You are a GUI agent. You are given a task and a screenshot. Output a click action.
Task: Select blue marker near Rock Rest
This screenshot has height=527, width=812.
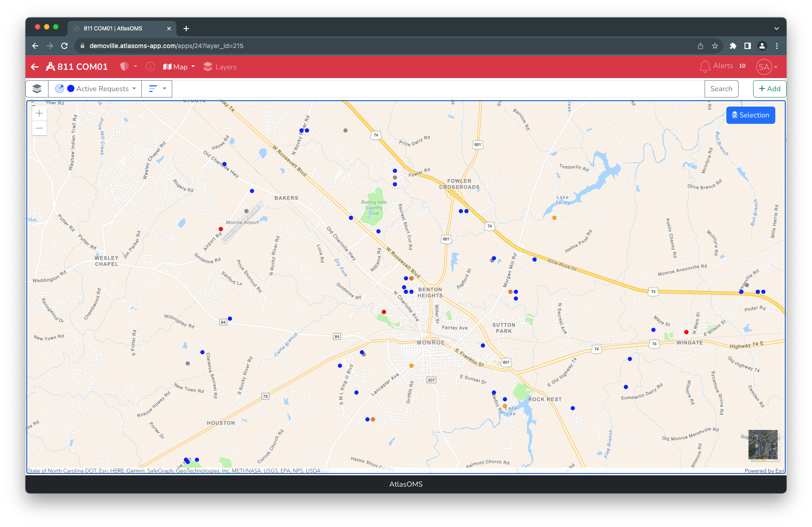click(x=573, y=408)
